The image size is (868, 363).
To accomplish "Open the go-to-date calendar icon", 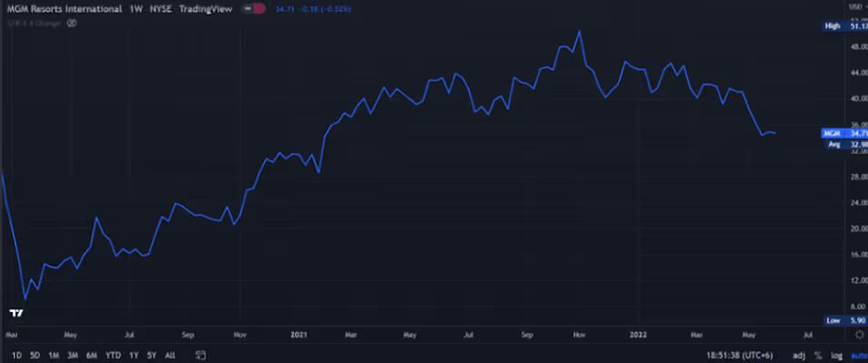I will (x=201, y=355).
